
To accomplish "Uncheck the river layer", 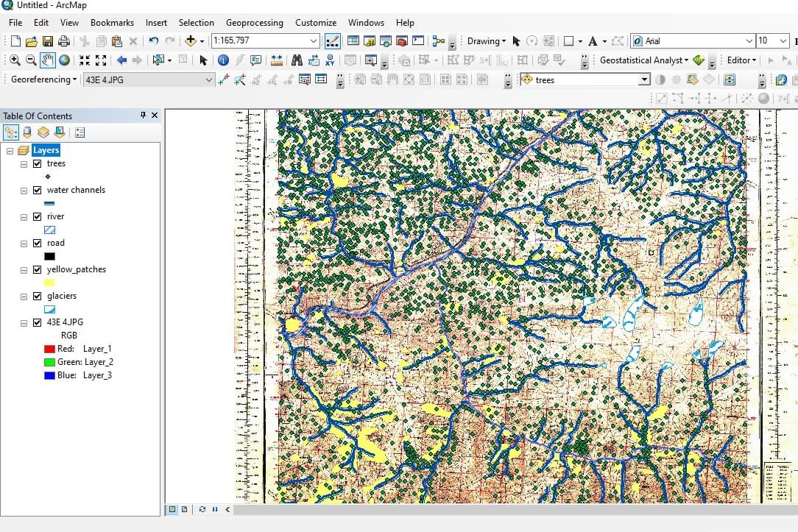I will (37, 216).
